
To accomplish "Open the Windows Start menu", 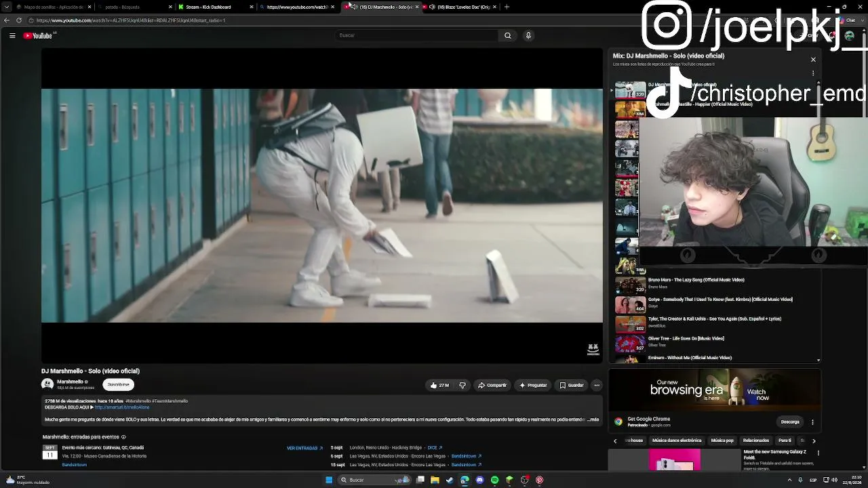I will click(329, 480).
